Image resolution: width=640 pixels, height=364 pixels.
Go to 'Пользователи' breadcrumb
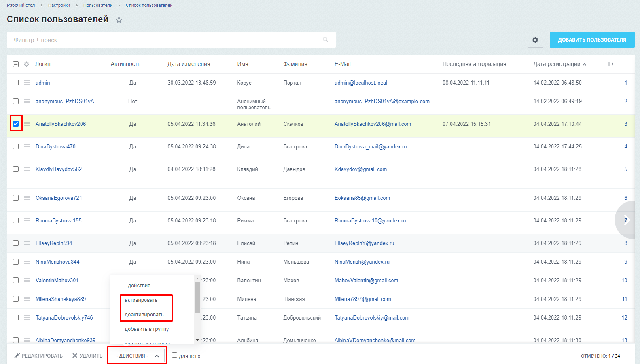[98, 5]
